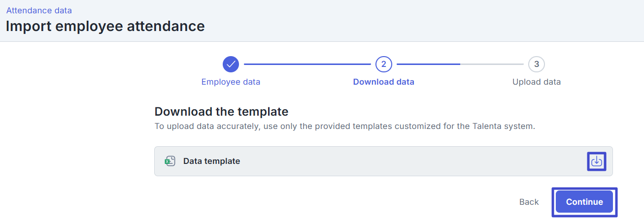
Task: Click the Data template file name
Action: tap(211, 161)
